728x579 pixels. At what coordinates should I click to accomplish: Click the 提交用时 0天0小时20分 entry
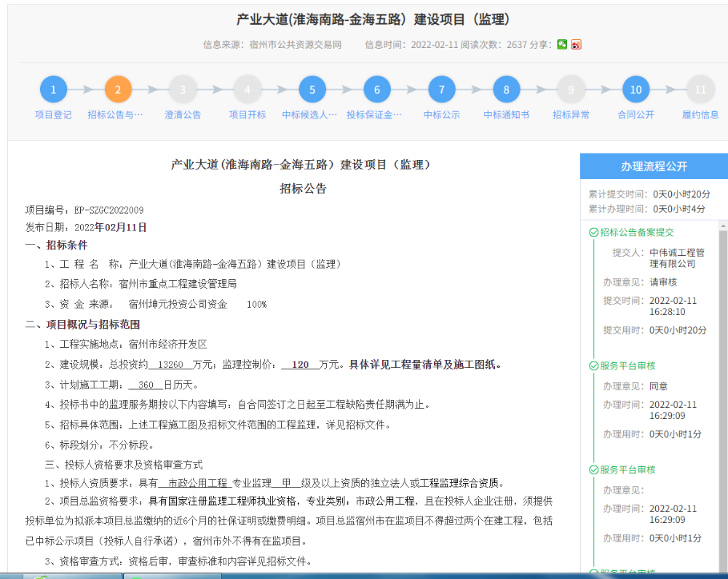coord(655,330)
